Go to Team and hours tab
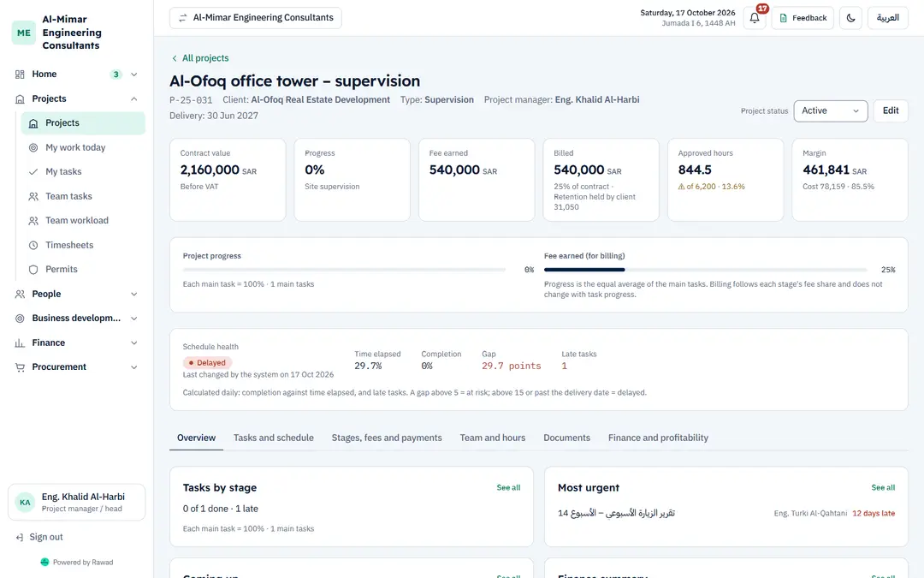The width and height of the screenshot is (924, 578). tap(493, 438)
